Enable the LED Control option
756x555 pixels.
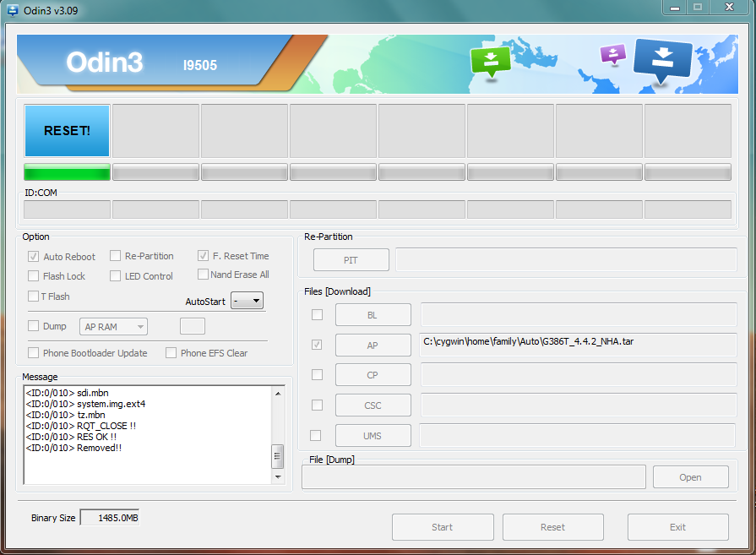tap(115, 276)
